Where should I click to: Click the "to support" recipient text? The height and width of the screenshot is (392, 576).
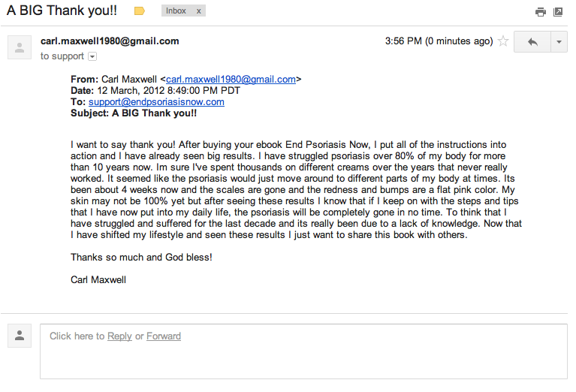(62, 56)
